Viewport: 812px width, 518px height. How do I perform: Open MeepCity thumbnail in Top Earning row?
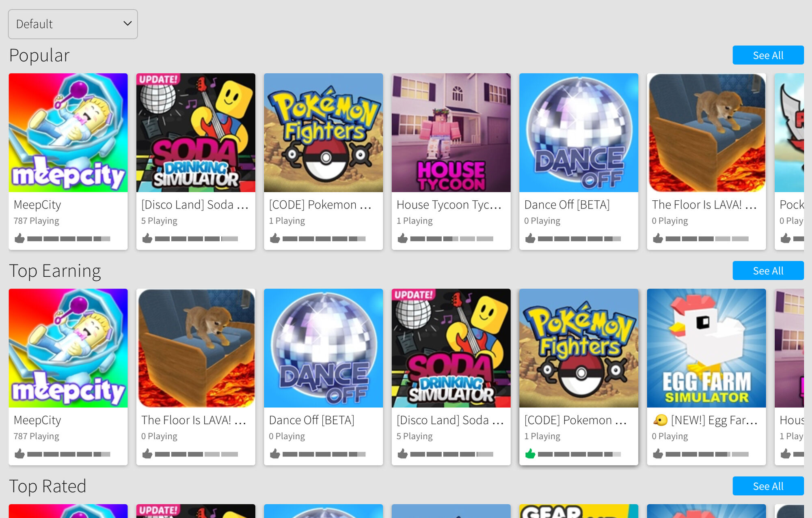(68, 348)
